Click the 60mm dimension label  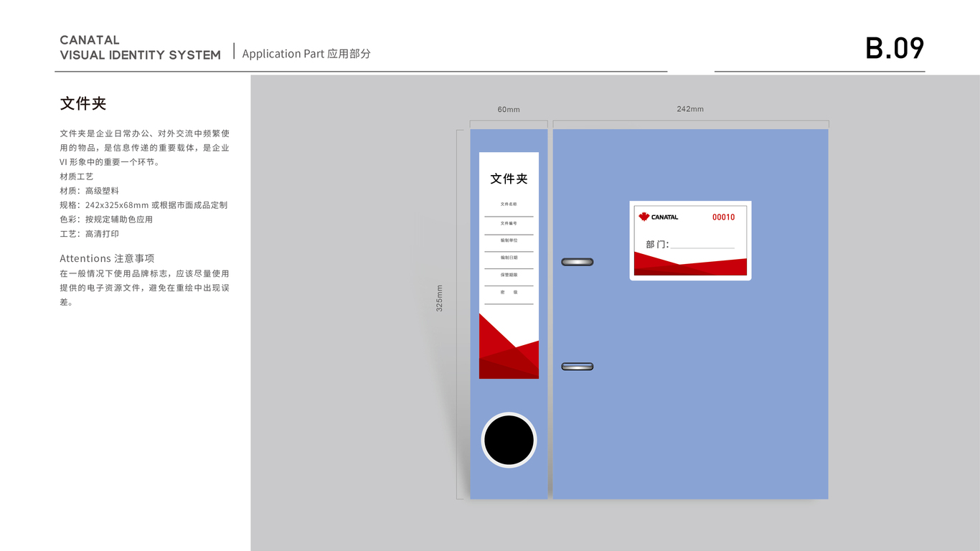pos(509,110)
